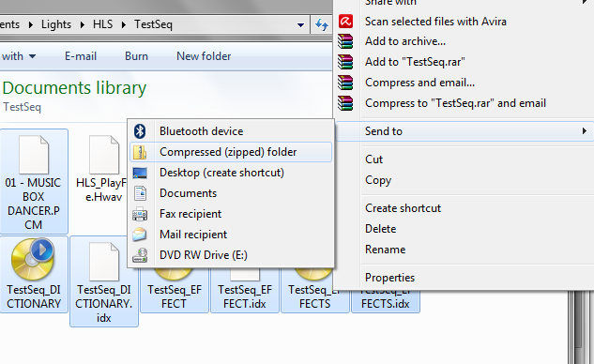Screen dimensions: 594x364
Task: Click the WinRAR icon beside Add to "TestSeq.rar"
Action: click(x=345, y=62)
